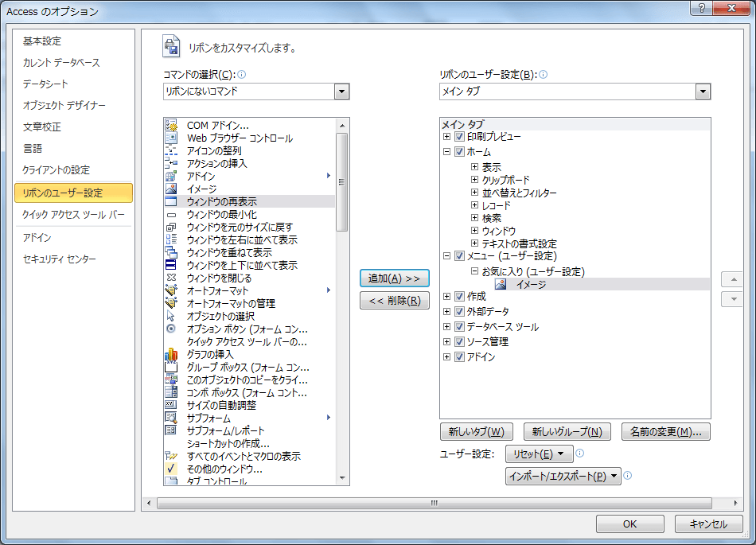Viewport: 756px width, 545px height.
Task: Toggle the アドイン checkbox in main tabs
Action: point(459,357)
